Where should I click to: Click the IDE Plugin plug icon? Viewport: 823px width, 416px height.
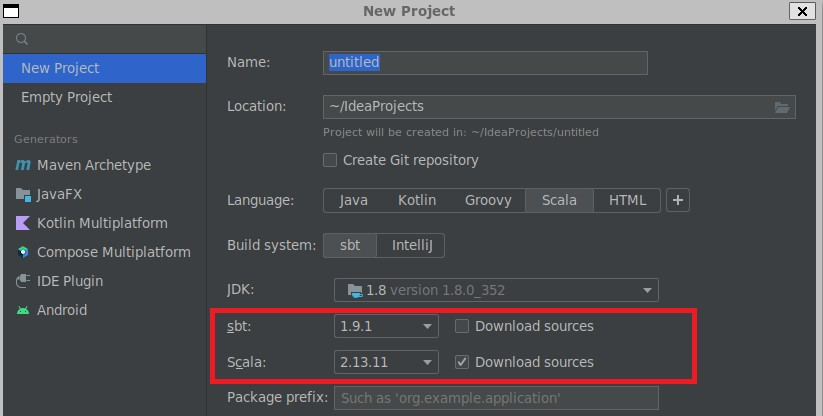[x=23, y=281]
